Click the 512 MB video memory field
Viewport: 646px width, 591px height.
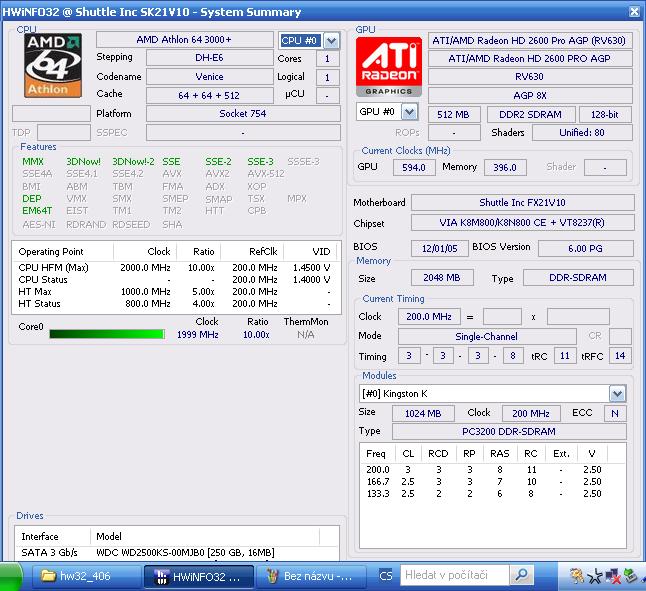pos(454,114)
